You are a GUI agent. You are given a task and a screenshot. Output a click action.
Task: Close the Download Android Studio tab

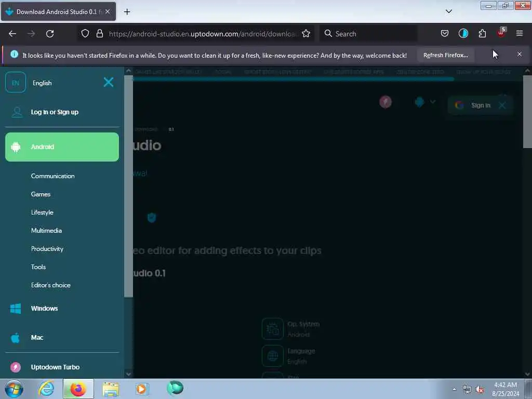pos(108,11)
